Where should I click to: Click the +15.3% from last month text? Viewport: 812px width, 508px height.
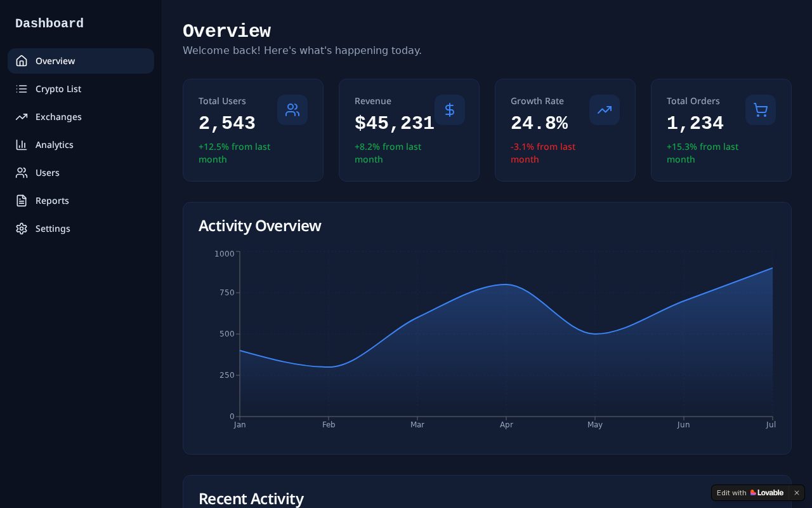702,153
